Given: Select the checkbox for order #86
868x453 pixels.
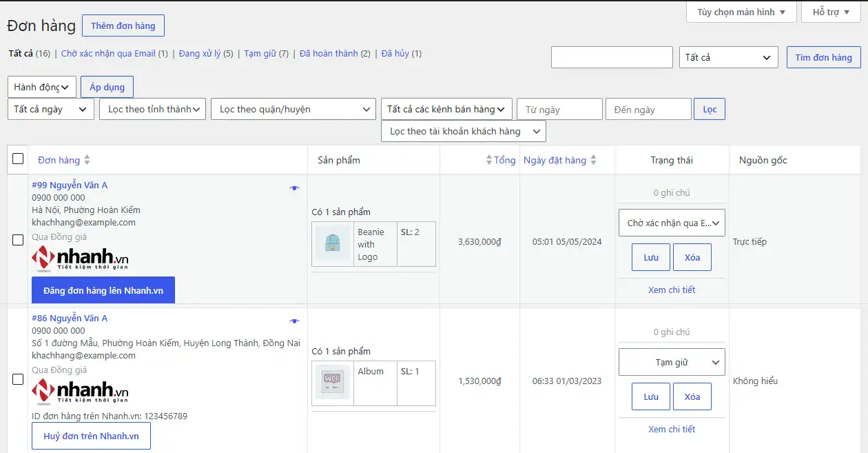Looking at the screenshot, I should pos(18,379).
